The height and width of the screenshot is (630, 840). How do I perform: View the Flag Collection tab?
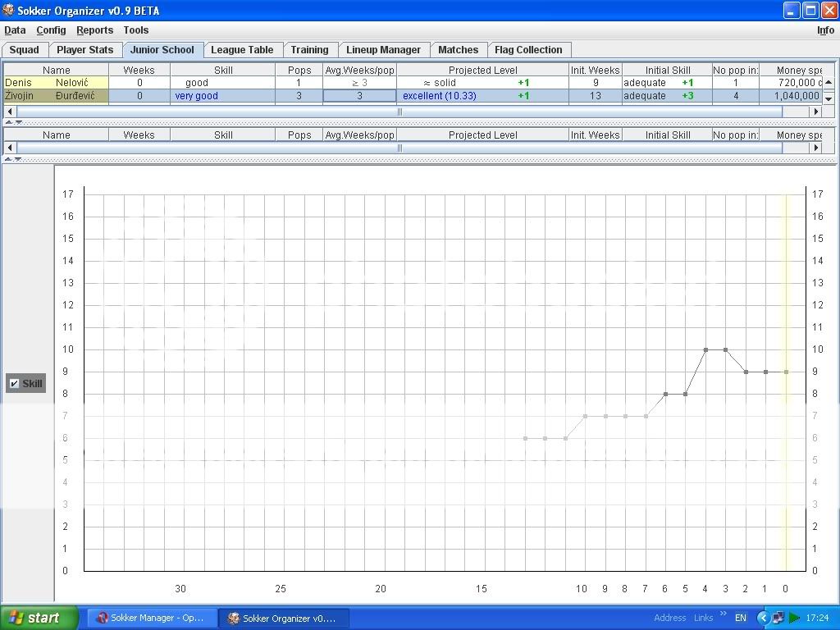tap(529, 50)
